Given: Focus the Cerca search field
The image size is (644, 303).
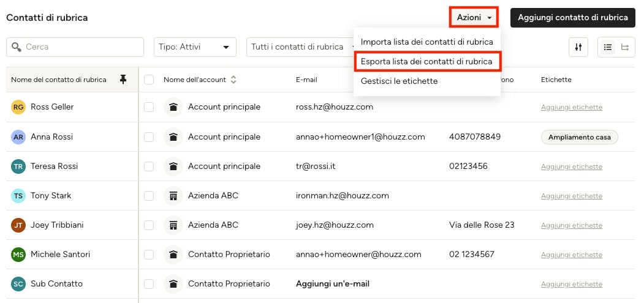Looking at the screenshot, I should click(75, 47).
